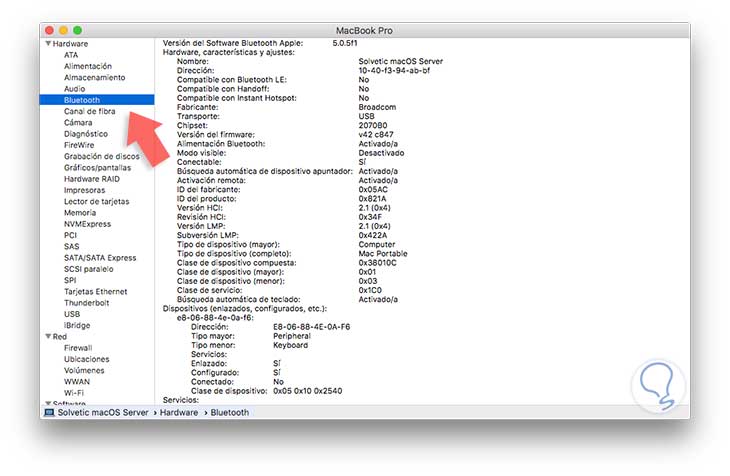Choose Canal de fibra in the sidebar
The width and height of the screenshot is (730, 476).
(89, 111)
